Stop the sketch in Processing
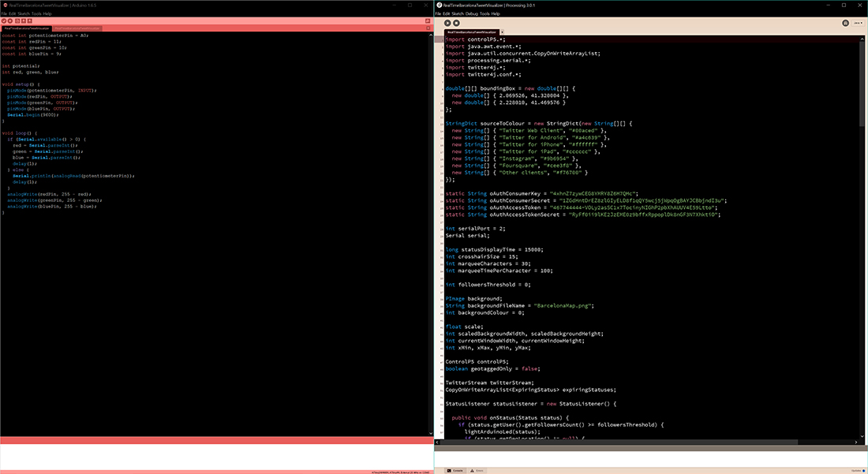The image size is (868, 474). [456, 23]
